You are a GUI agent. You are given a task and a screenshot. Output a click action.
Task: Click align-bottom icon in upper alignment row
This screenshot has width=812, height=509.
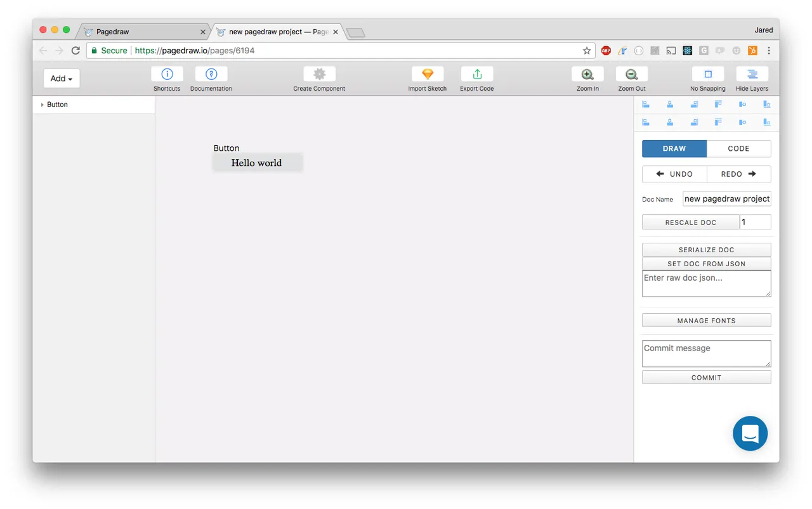(x=767, y=105)
